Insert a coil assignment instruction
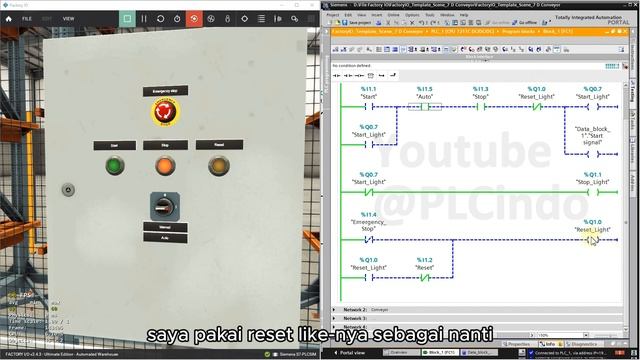Screen dimensions: 640x360 (359, 76)
